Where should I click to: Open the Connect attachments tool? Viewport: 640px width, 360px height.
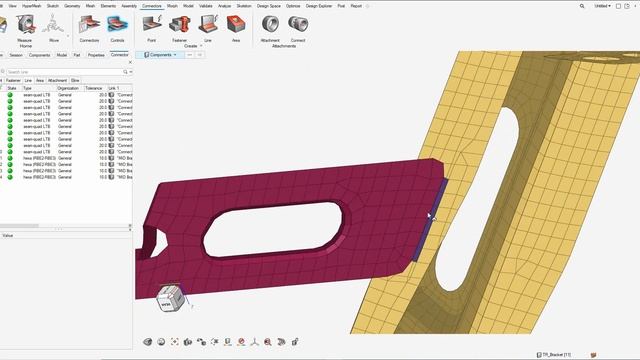click(x=298, y=24)
